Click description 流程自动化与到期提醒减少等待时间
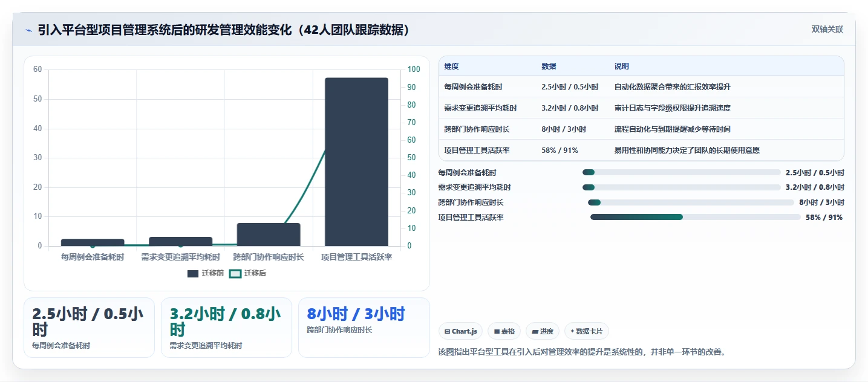The image size is (868, 382). [x=673, y=129]
